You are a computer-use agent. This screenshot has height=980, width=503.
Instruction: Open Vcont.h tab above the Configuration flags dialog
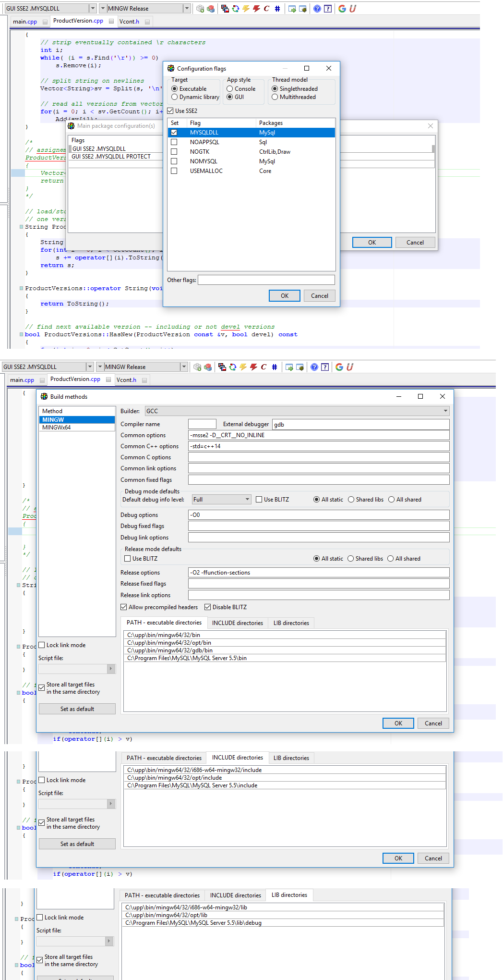(x=129, y=22)
